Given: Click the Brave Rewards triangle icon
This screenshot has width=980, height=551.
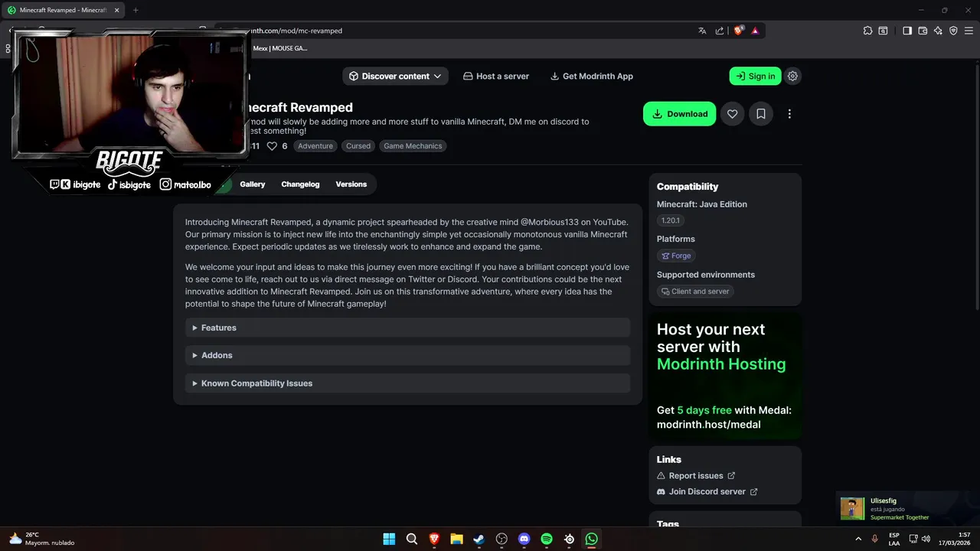Looking at the screenshot, I should pyautogui.click(x=755, y=31).
